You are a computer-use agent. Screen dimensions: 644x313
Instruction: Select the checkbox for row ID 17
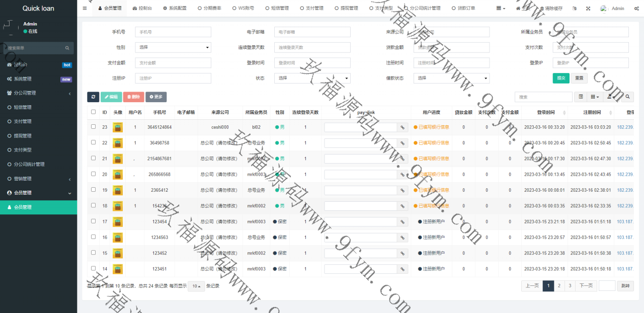(93, 221)
